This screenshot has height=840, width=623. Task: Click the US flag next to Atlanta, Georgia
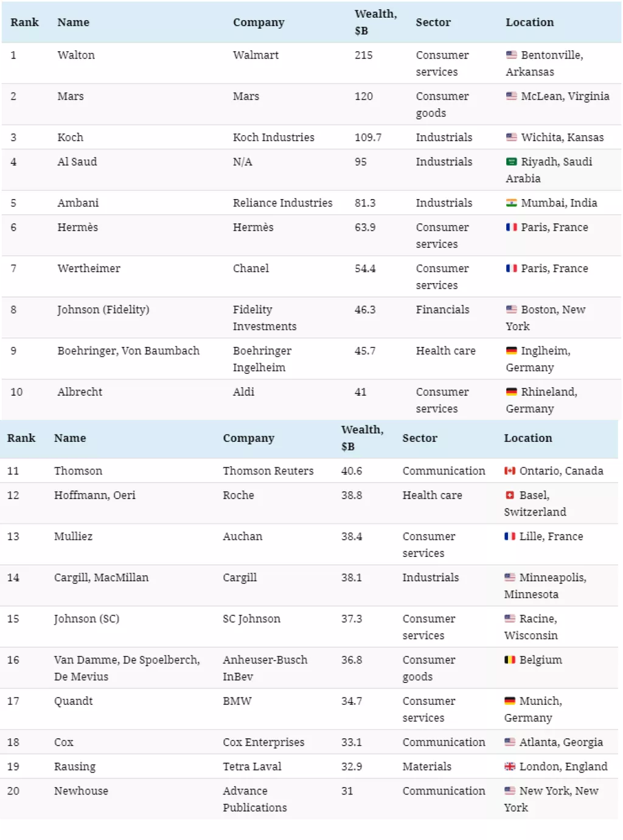(509, 743)
